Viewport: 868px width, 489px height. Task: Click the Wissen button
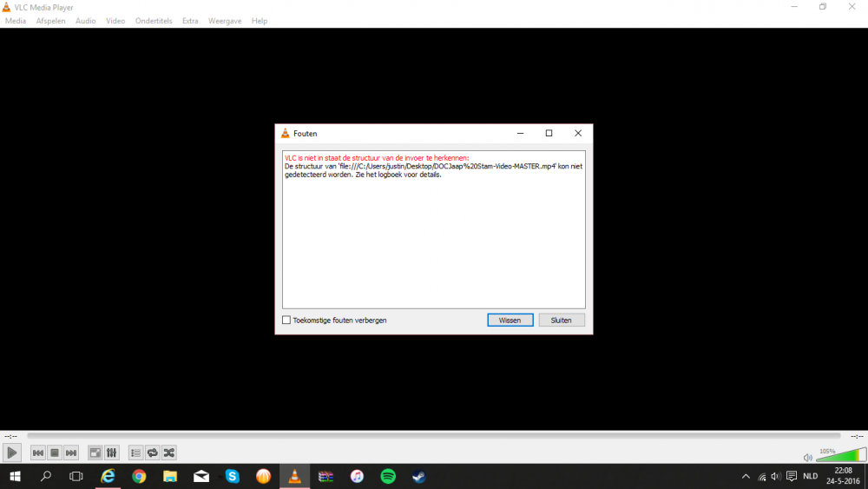point(510,320)
